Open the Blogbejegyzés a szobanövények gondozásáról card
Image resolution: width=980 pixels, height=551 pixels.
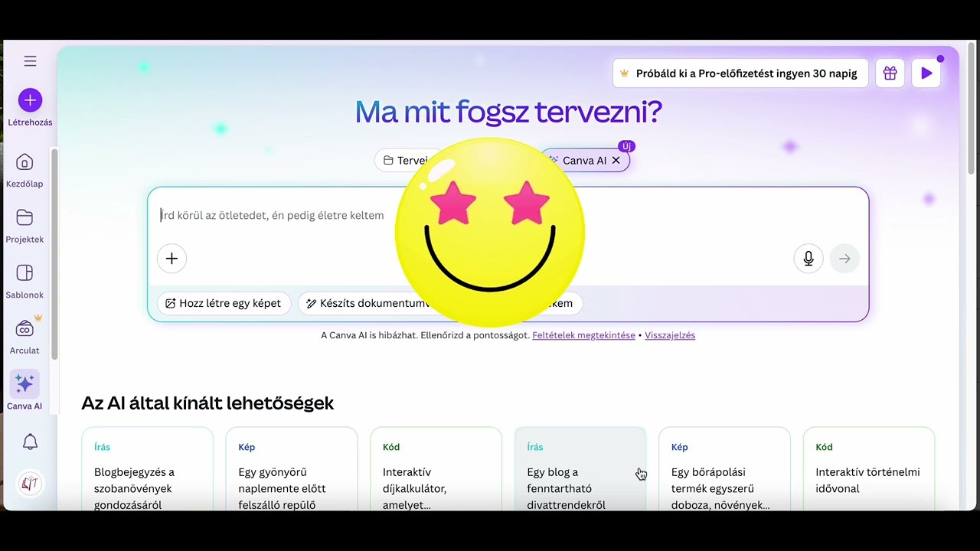[147, 469]
